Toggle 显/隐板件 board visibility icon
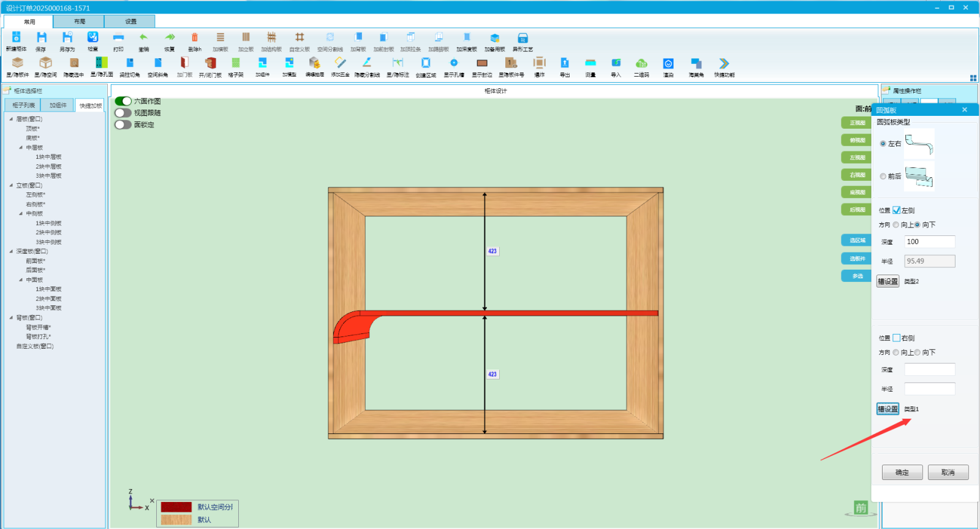Screen dimensions: 980x529 pyautogui.click(x=18, y=63)
